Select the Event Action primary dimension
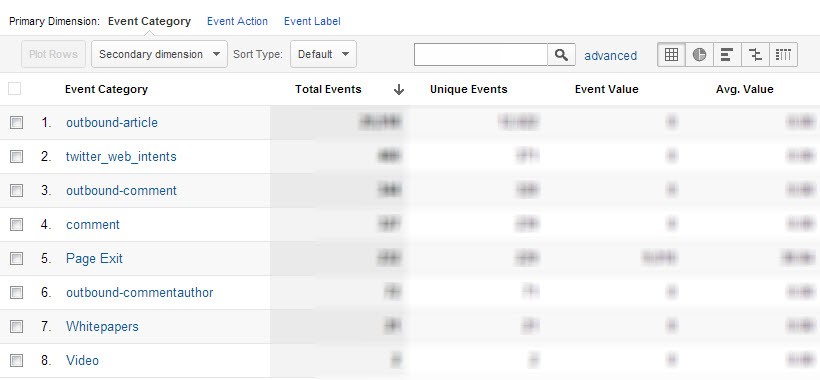The image size is (820, 380). pyautogui.click(x=237, y=21)
